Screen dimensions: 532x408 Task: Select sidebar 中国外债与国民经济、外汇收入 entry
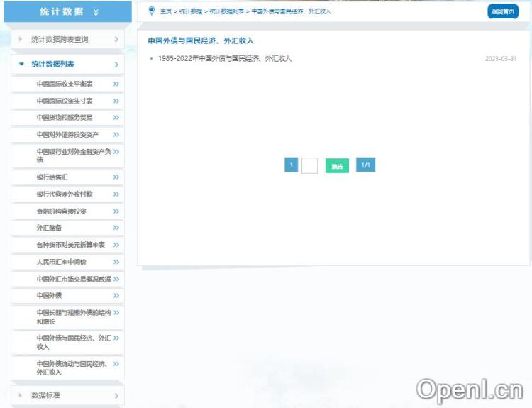coord(67,343)
